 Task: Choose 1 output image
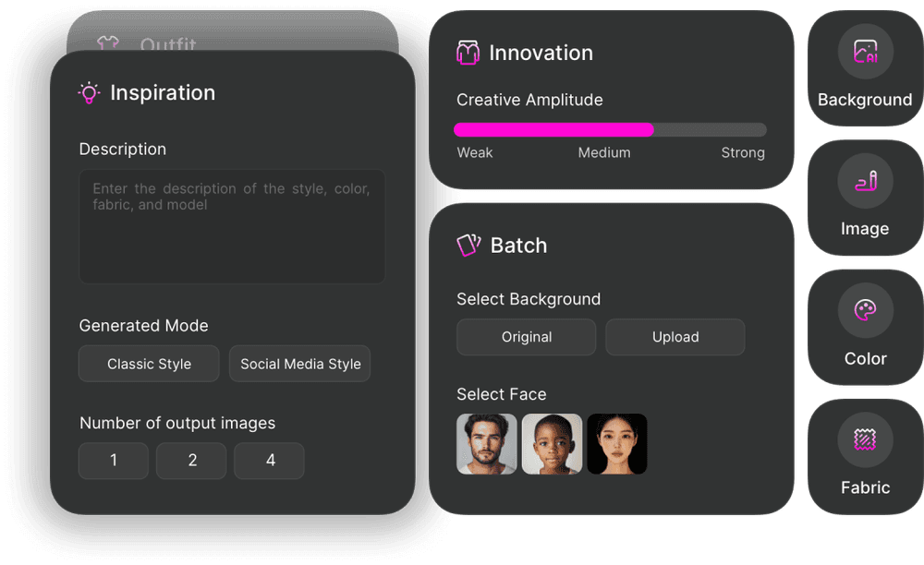click(113, 461)
